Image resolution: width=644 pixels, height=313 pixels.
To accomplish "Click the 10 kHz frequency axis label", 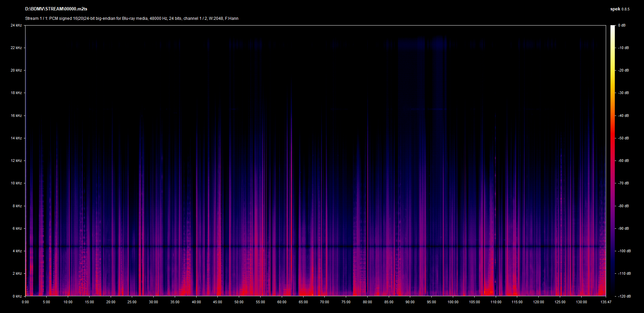I will click(x=16, y=183).
